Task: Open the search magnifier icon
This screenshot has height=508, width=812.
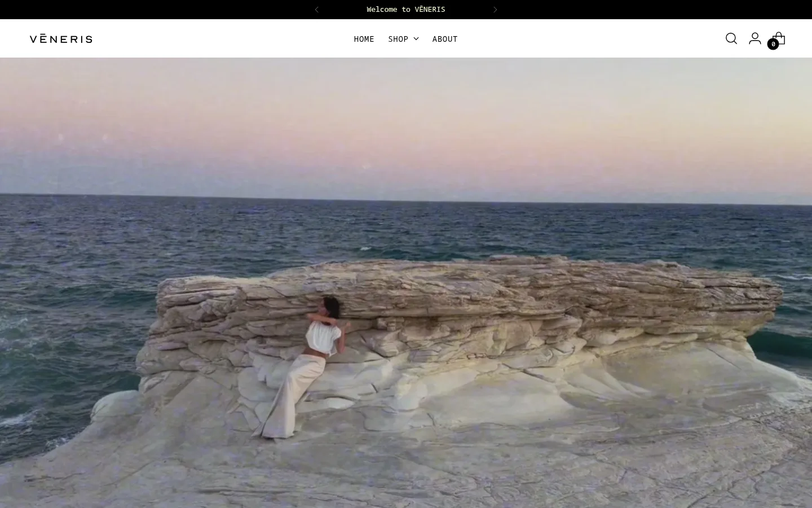Action: coord(731,38)
